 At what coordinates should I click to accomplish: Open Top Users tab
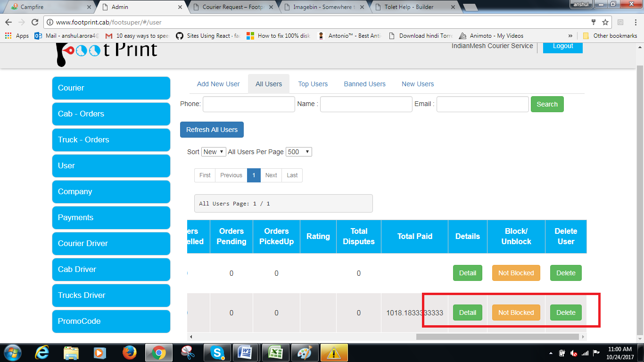[x=313, y=84]
